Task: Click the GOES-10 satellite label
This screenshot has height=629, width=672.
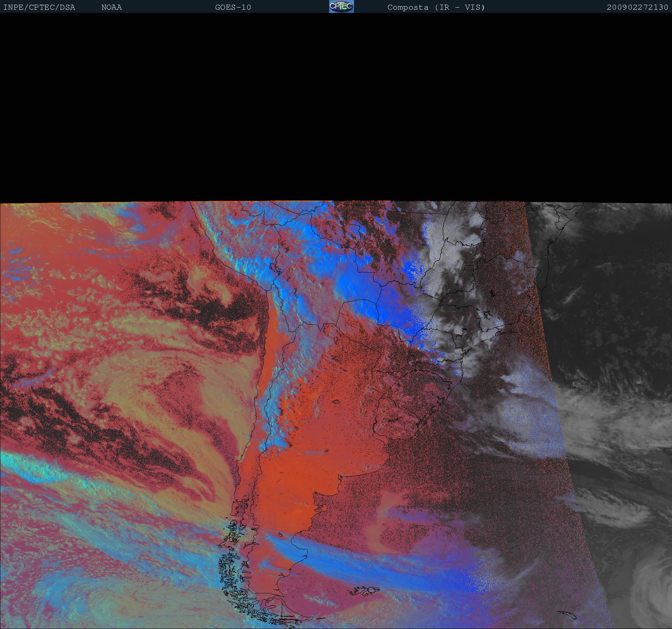Action: tap(233, 8)
